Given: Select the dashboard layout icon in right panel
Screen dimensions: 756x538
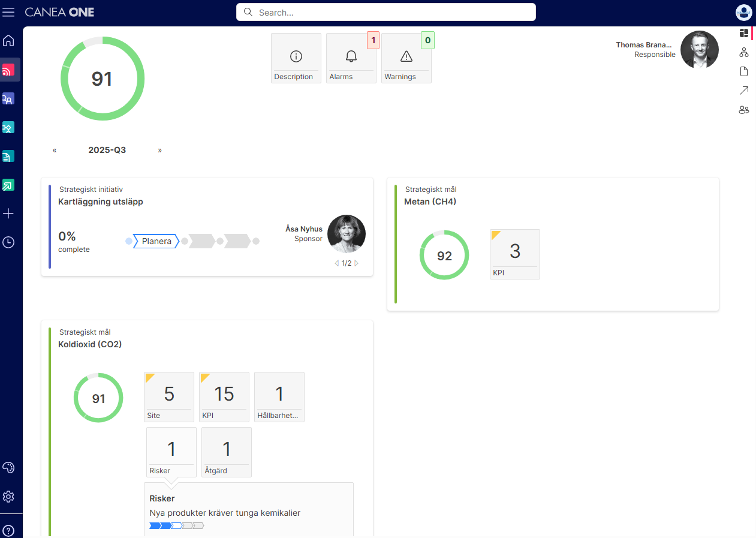Looking at the screenshot, I should (744, 34).
